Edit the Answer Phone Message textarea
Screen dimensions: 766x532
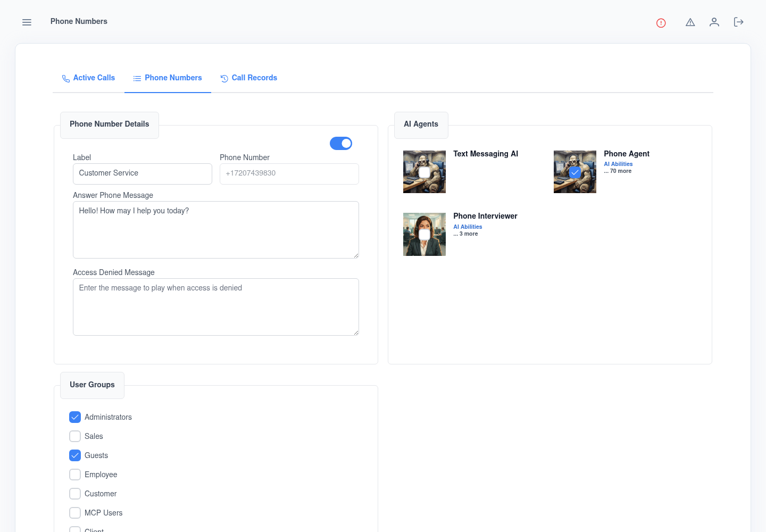click(216, 230)
